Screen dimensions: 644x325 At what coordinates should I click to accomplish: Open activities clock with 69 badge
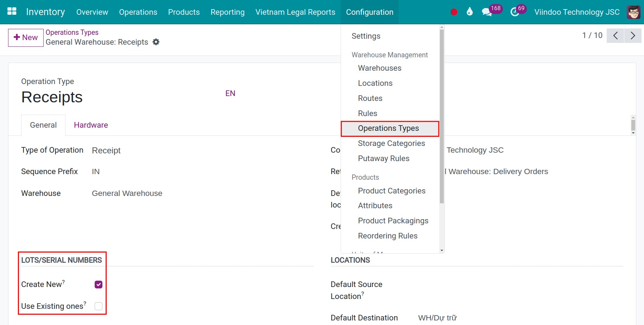518,11
